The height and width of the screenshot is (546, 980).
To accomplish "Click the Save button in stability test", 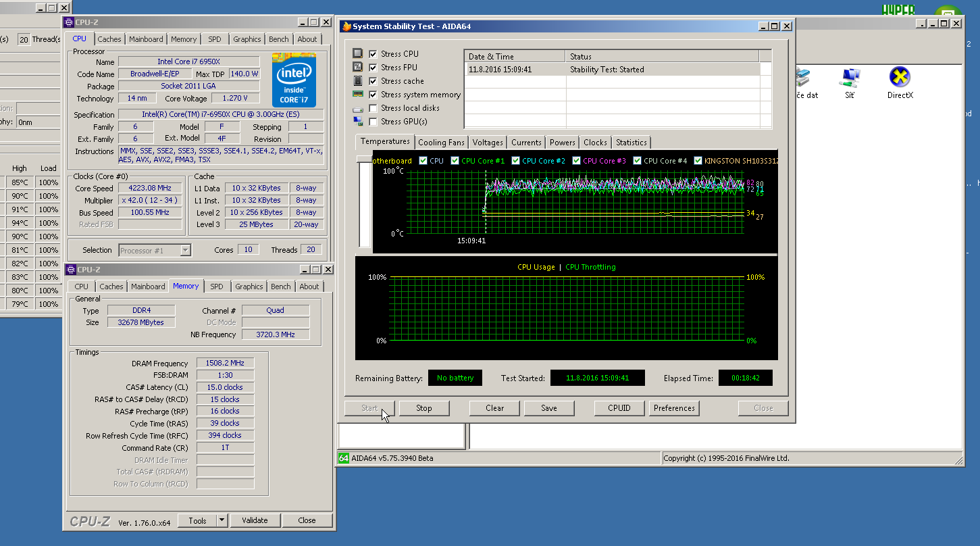I will coord(549,408).
